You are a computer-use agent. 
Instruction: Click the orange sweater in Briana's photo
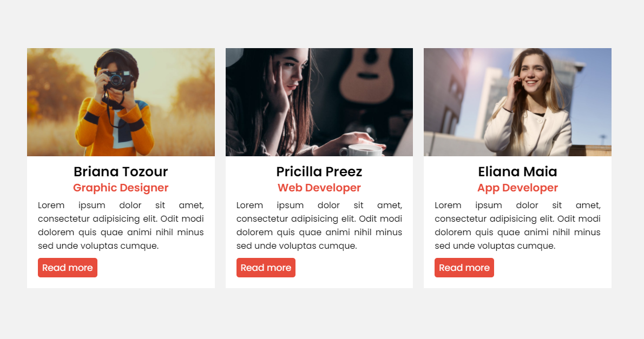(115, 127)
